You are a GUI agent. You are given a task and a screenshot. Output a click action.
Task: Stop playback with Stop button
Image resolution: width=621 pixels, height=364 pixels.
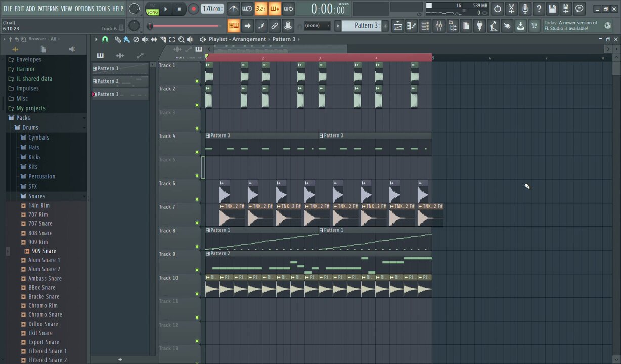pyautogui.click(x=179, y=9)
